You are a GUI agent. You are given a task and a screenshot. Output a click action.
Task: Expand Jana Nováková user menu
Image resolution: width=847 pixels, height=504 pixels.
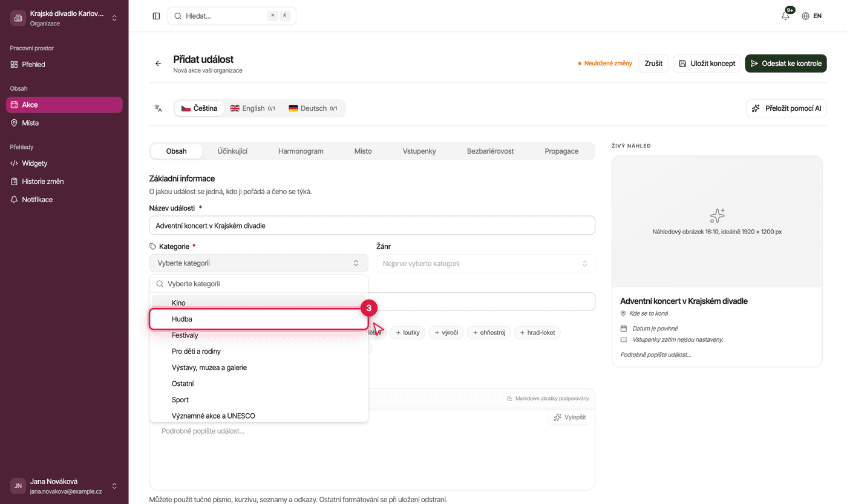click(64, 486)
